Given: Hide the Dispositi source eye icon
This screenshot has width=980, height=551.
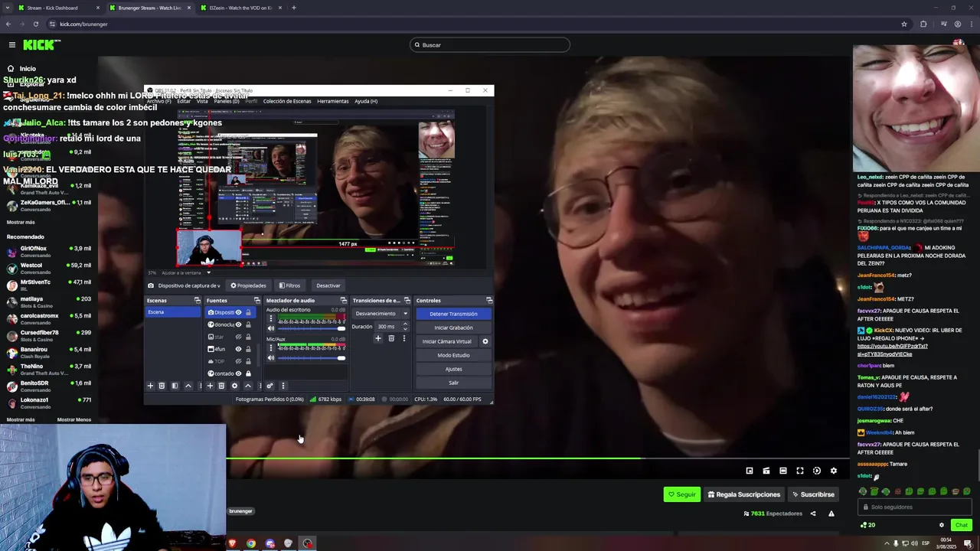Looking at the screenshot, I should (x=238, y=312).
